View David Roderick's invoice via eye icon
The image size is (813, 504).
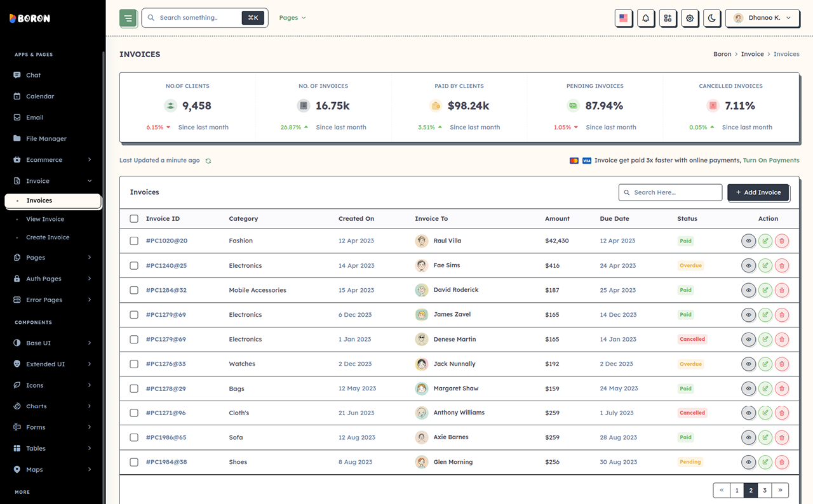pyautogui.click(x=749, y=290)
